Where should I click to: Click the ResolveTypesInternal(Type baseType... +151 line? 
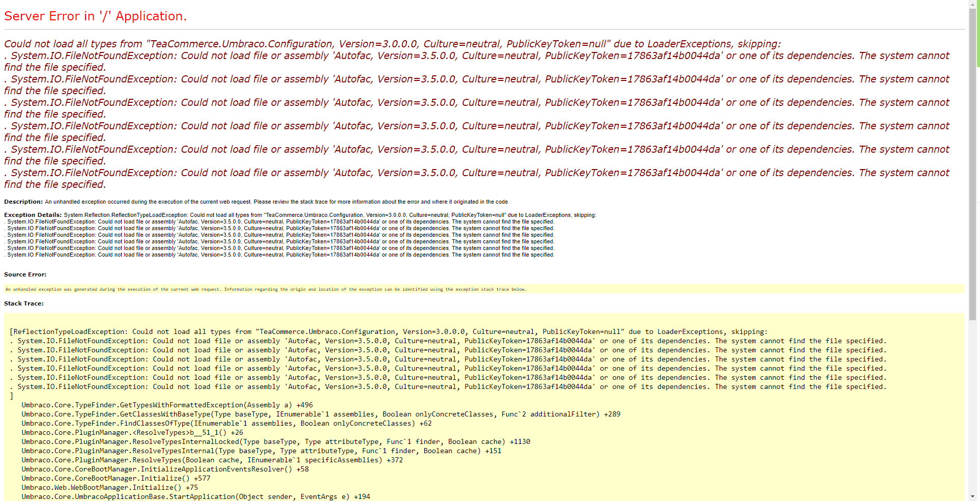click(x=262, y=451)
